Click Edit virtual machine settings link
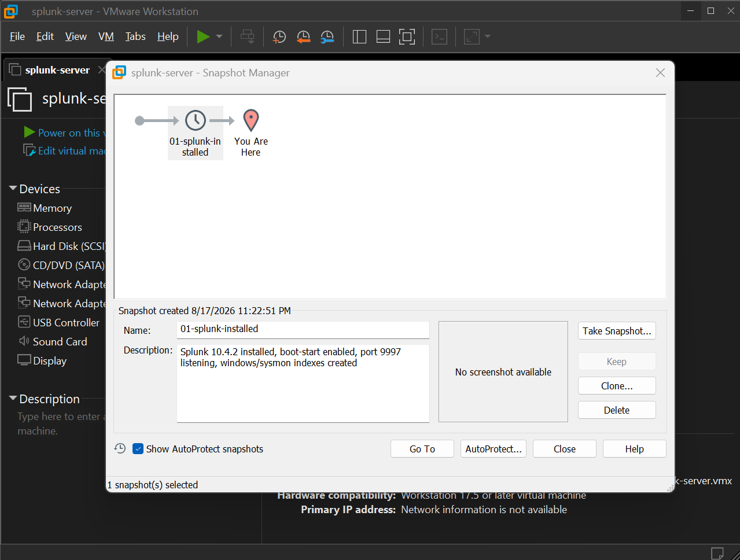The height and width of the screenshot is (560, 740). point(65,150)
